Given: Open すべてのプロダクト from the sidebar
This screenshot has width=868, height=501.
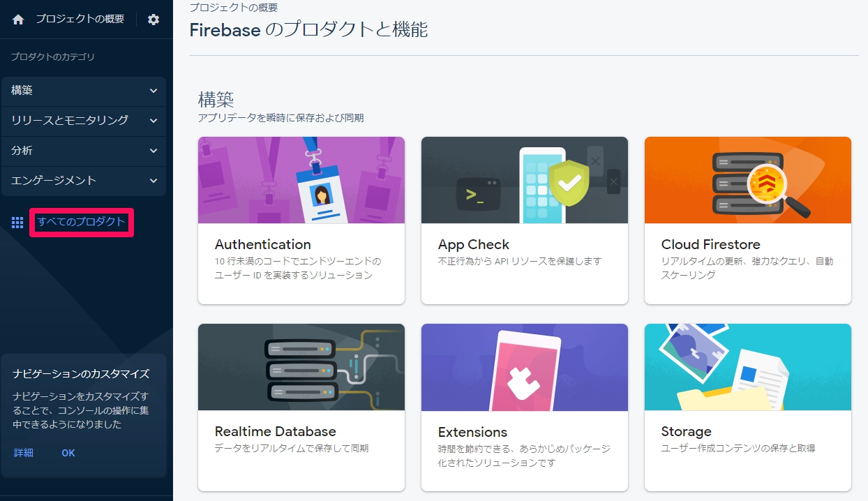Looking at the screenshot, I should point(81,222).
